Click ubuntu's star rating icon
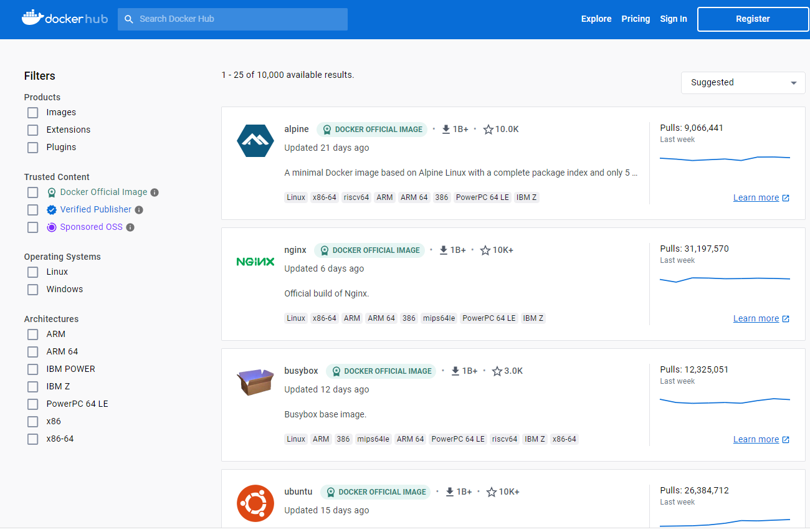810x532 pixels. pyautogui.click(x=492, y=492)
